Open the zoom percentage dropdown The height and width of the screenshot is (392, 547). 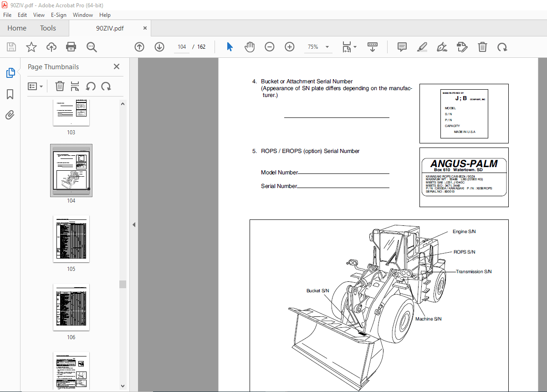pyautogui.click(x=328, y=46)
